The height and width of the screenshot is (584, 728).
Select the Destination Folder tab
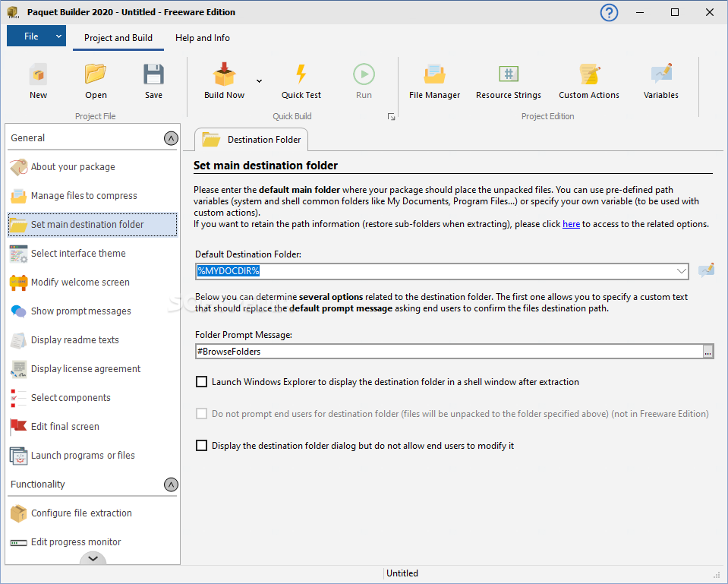(x=251, y=140)
